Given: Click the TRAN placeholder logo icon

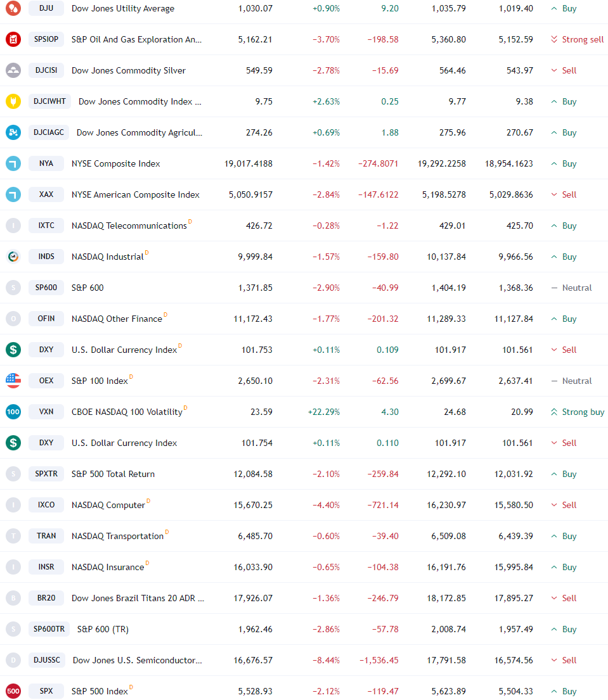Looking at the screenshot, I should click(x=13, y=536).
